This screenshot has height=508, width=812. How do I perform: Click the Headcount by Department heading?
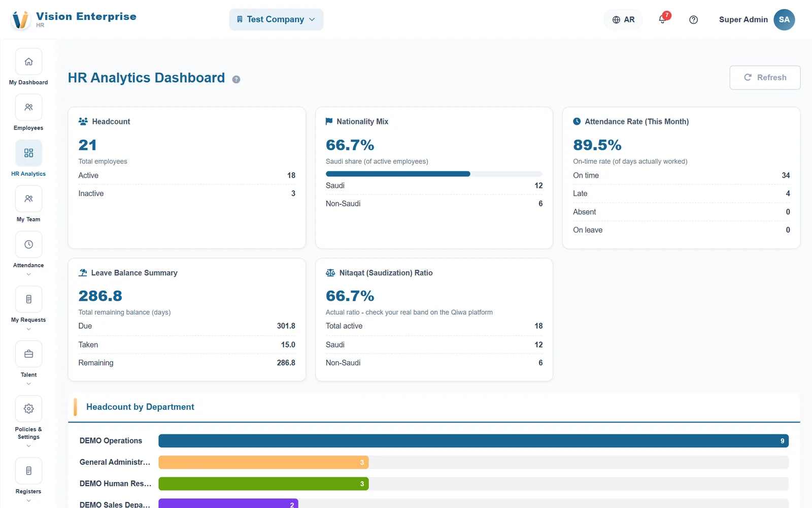point(140,407)
